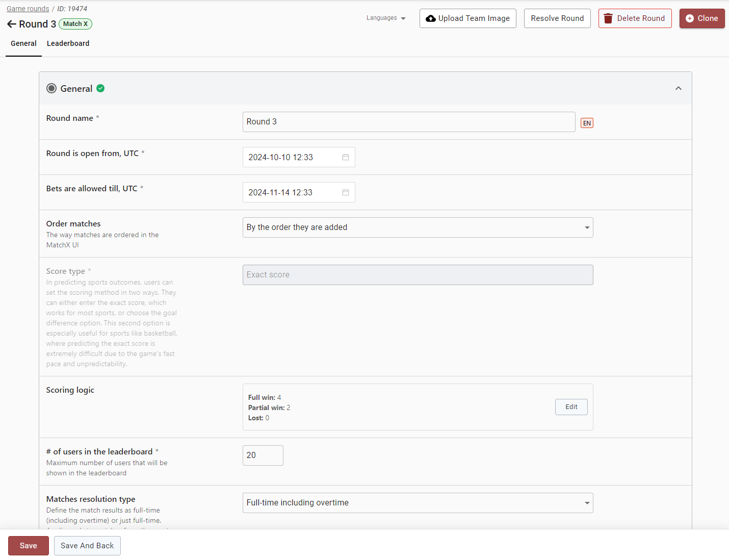Open the Languages dropdown
Image resolution: width=729 pixels, height=560 pixels.
386,18
